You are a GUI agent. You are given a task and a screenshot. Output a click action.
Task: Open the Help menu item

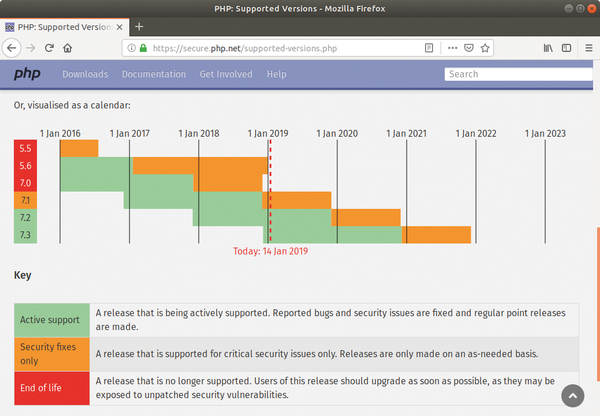tap(277, 74)
